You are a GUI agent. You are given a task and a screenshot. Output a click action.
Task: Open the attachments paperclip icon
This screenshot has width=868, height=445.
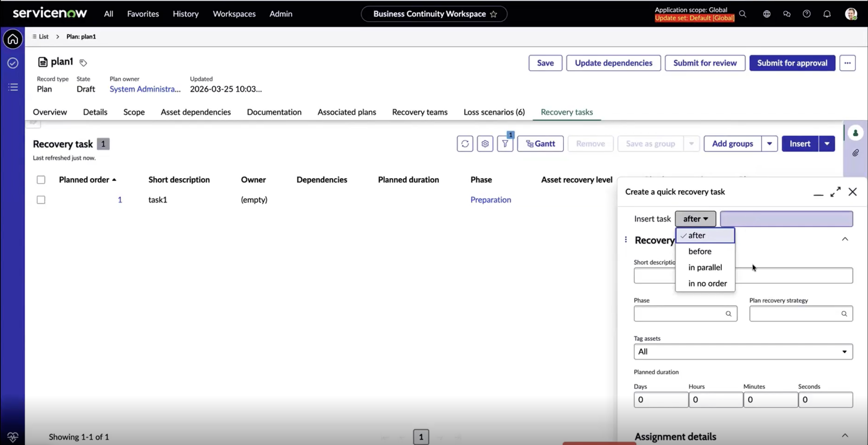pyautogui.click(x=856, y=153)
